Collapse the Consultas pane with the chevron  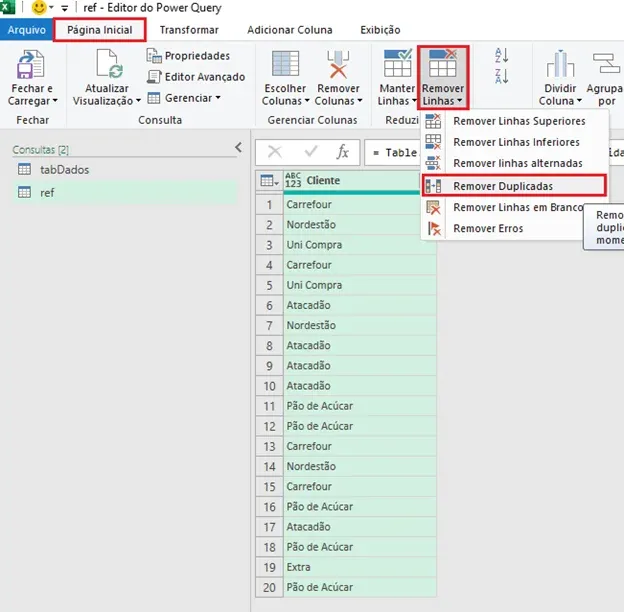tap(238, 148)
